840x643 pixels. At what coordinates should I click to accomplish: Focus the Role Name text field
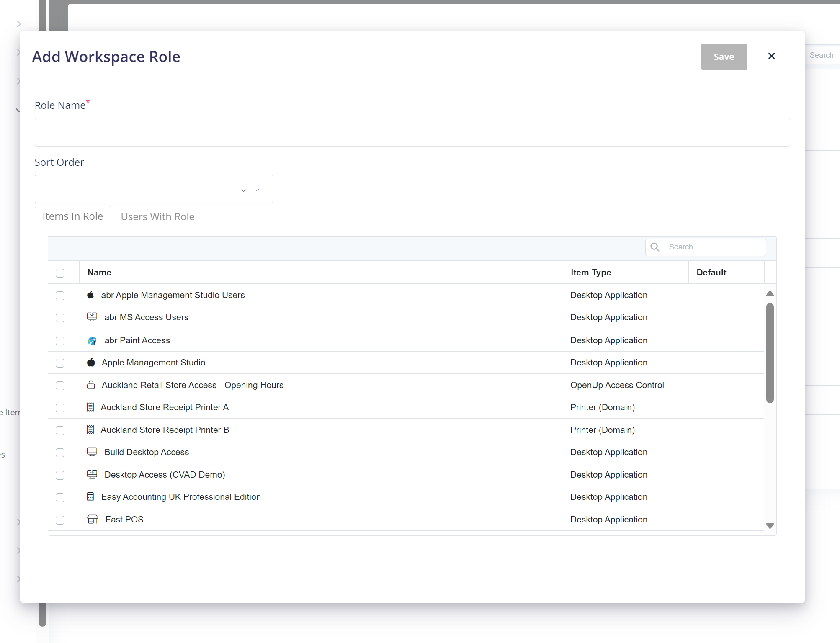412,132
